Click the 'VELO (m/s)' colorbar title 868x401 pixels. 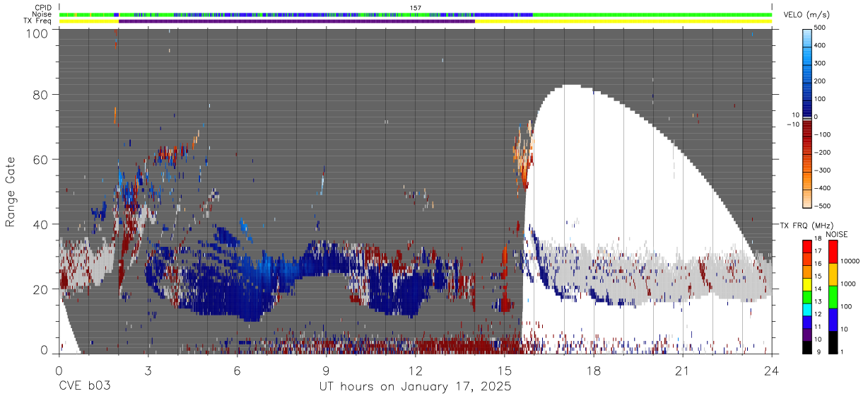tap(807, 15)
